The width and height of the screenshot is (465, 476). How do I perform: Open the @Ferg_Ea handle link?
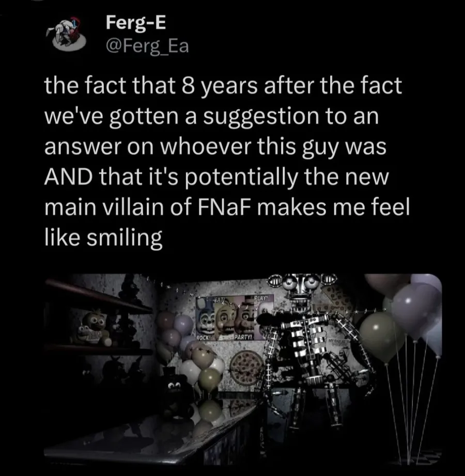coord(147,46)
